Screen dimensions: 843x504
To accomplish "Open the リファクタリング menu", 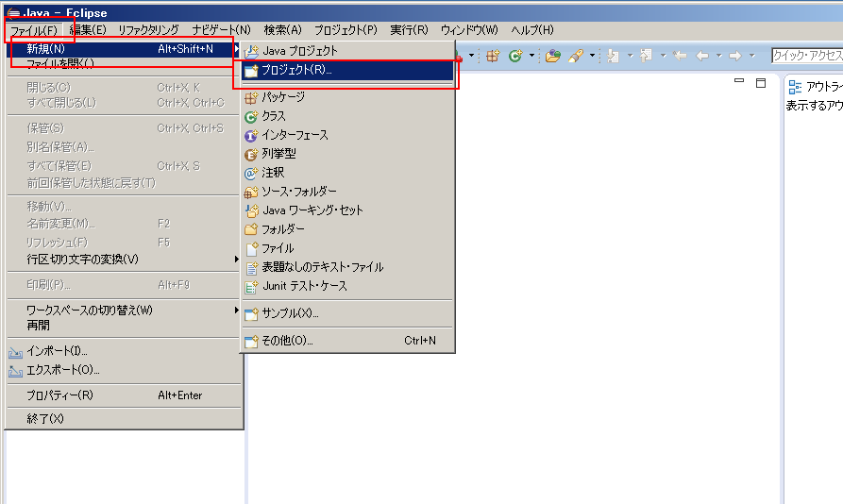I will (148, 30).
